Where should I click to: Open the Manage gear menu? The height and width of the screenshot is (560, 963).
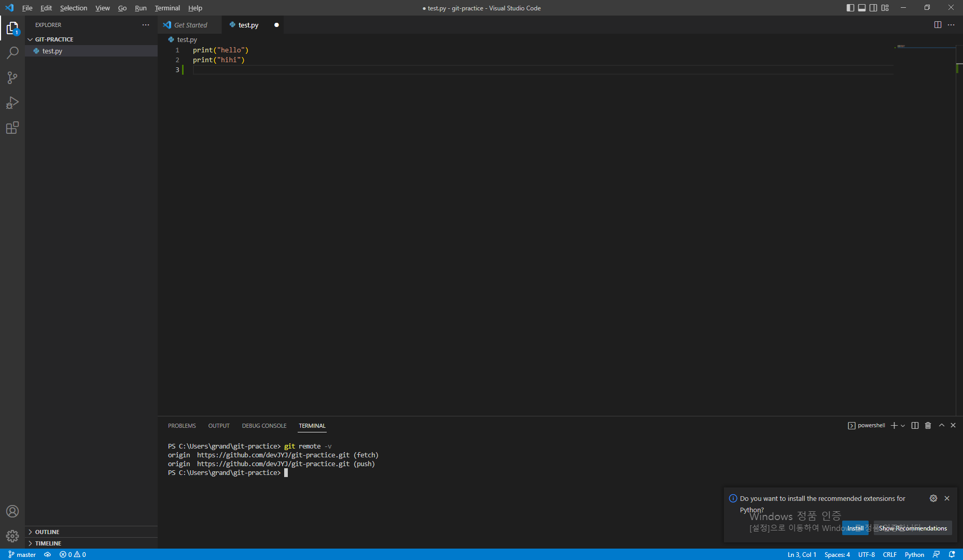[x=12, y=536]
